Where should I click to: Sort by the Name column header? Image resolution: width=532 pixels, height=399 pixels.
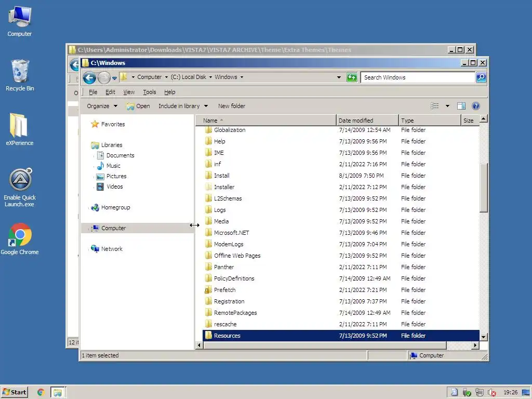(265, 121)
